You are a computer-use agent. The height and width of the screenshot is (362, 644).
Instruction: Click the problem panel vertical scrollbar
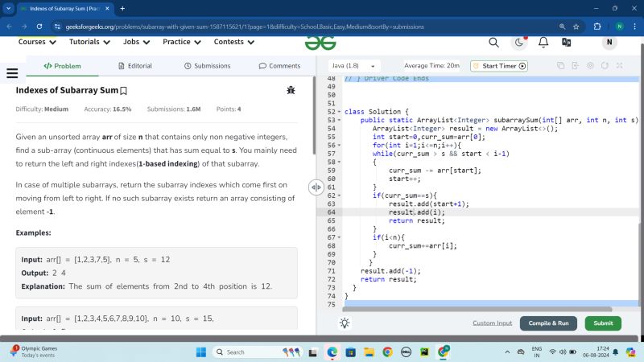pyautogui.click(x=314, y=115)
